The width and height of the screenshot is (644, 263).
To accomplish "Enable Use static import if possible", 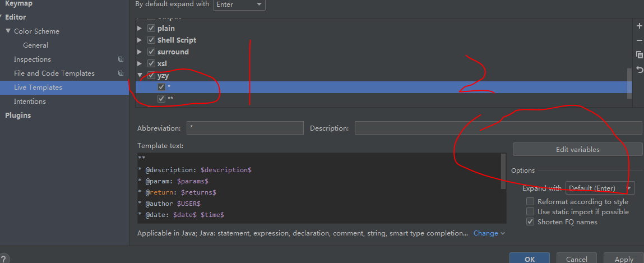I will [x=530, y=211].
